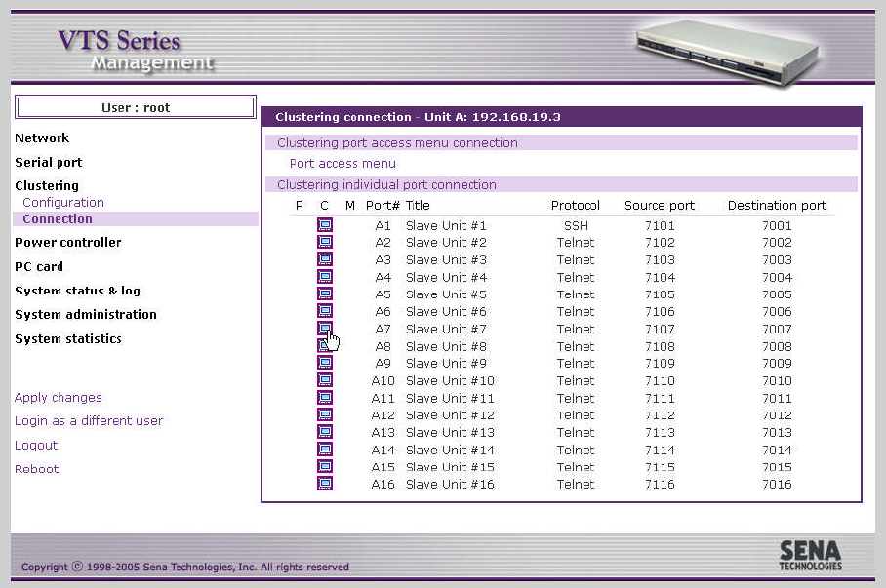Select the connect icon for Slave Unit #12
The image size is (886, 588).
[x=325, y=414]
